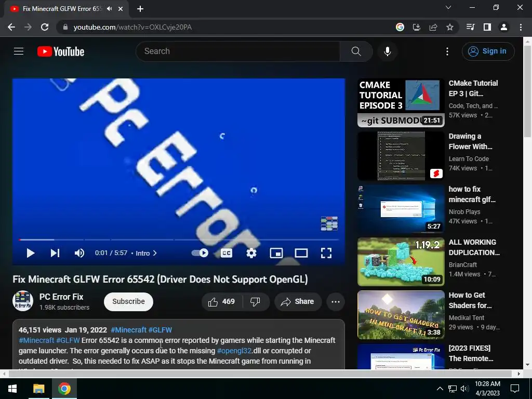
Task: Open the YouTube guide hamburger menu
Action: (19, 51)
